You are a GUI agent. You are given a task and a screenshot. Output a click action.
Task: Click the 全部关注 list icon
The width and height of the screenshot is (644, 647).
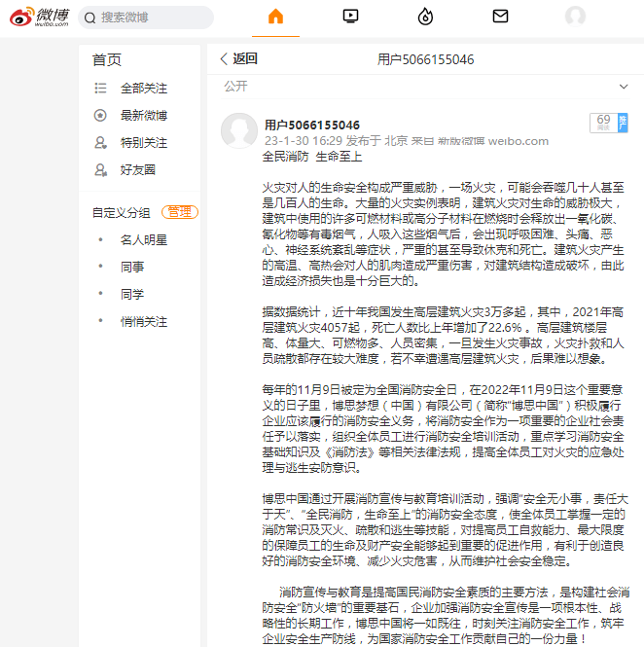(x=100, y=89)
